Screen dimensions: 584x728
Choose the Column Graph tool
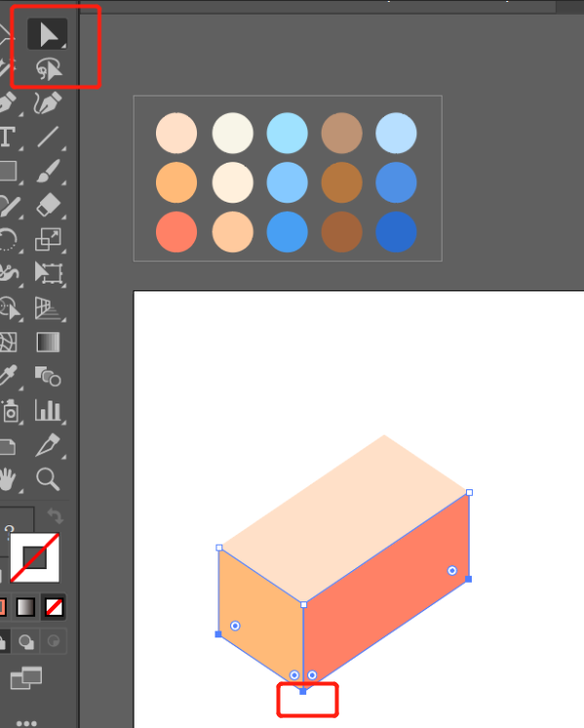(48, 410)
